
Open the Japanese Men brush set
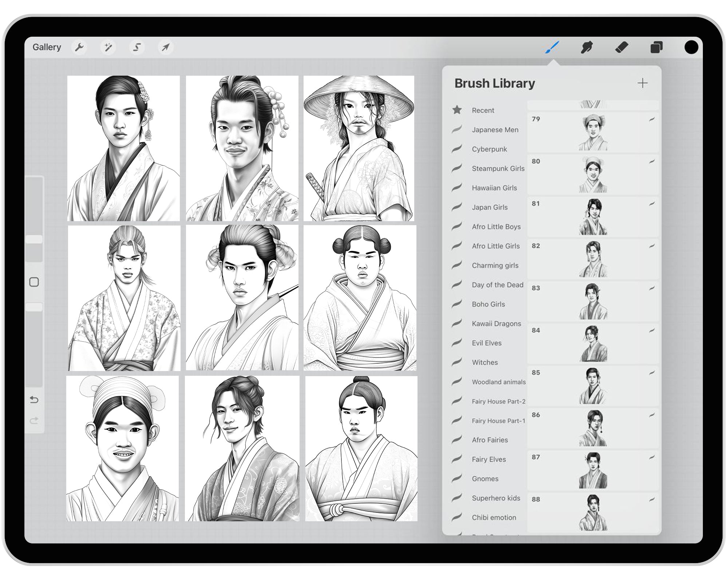(x=495, y=130)
